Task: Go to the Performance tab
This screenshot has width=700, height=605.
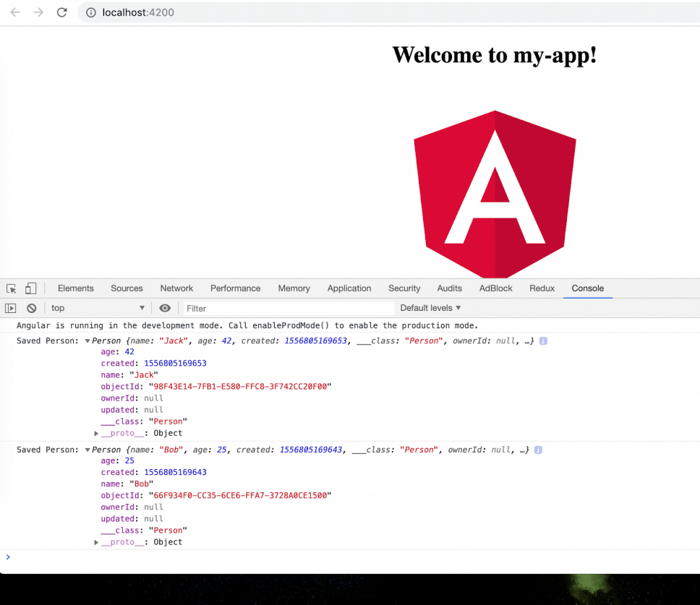Action: (235, 288)
